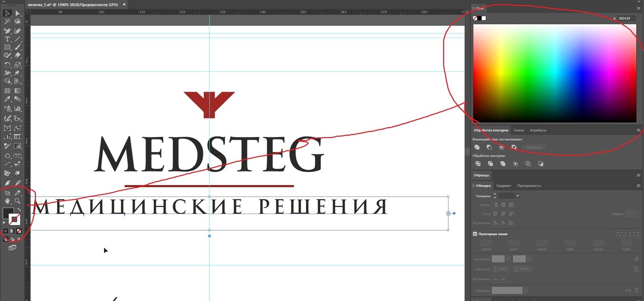
Task: Select the Magic Wand tool
Action: tap(7, 21)
